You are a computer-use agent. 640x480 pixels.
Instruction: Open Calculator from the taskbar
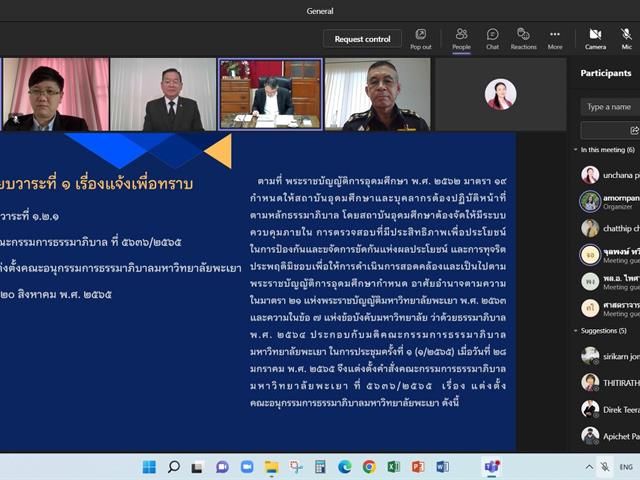(x=320, y=467)
